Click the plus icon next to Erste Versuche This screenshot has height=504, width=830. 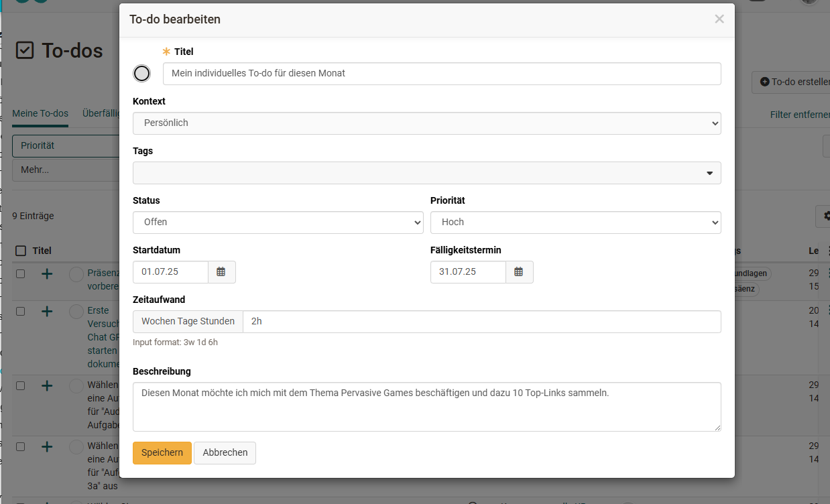click(47, 312)
